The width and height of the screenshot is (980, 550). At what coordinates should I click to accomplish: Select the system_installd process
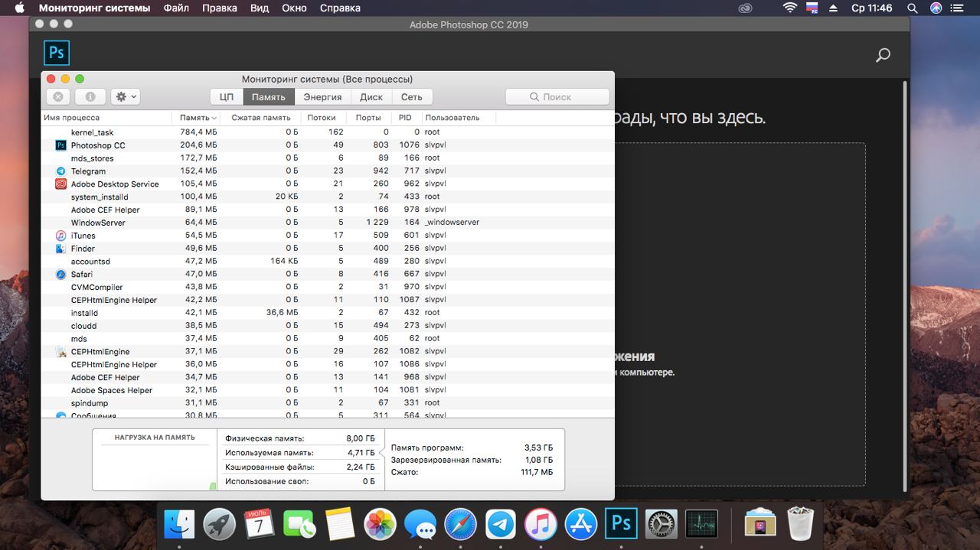tap(328, 197)
